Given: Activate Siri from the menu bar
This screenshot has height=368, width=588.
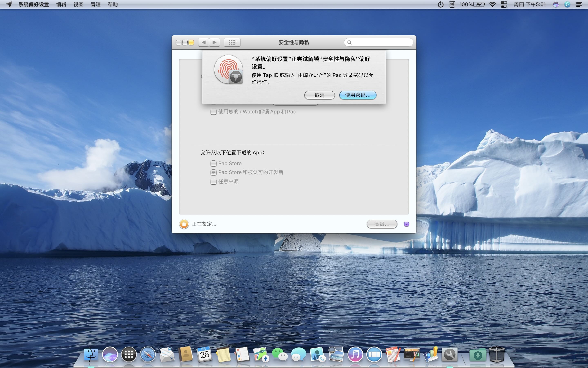Looking at the screenshot, I should 556,4.
